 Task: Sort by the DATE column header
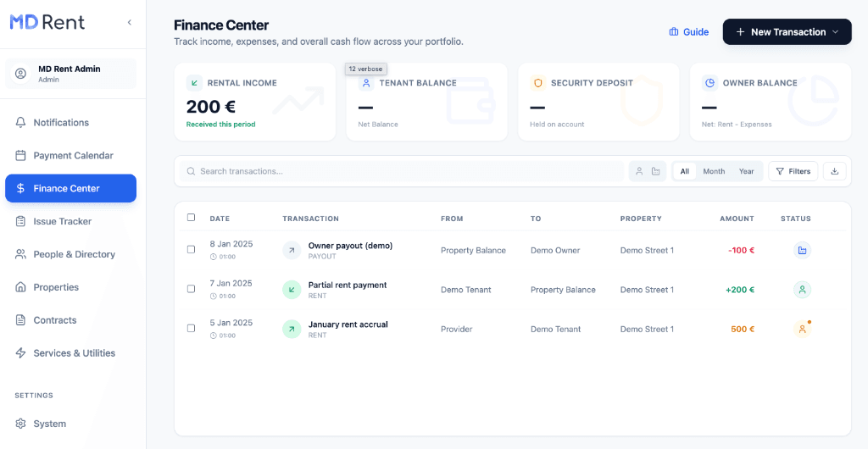[x=220, y=219]
